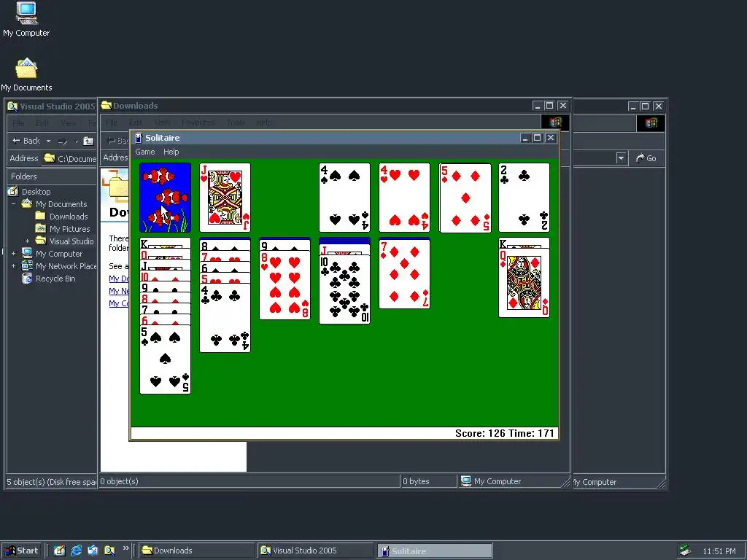Select the 10 of clubs tableau card
747x560 pixels.
coord(344,289)
